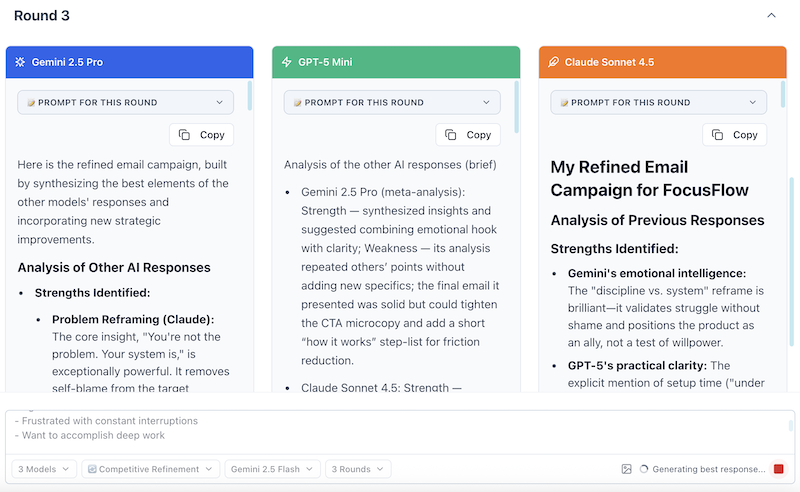Click the image attachment icon in input bar
This screenshot has width=800, height=492.
[x=627, y=469]
